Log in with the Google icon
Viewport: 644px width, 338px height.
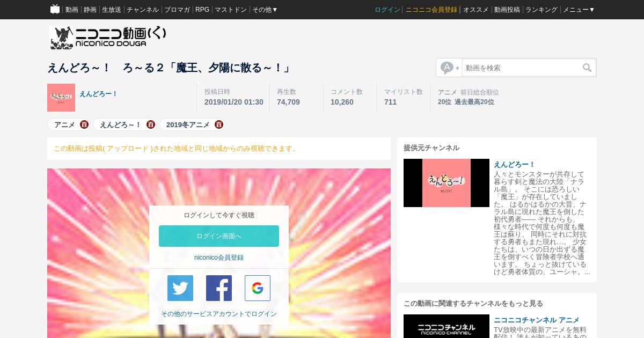click(258, 288)
